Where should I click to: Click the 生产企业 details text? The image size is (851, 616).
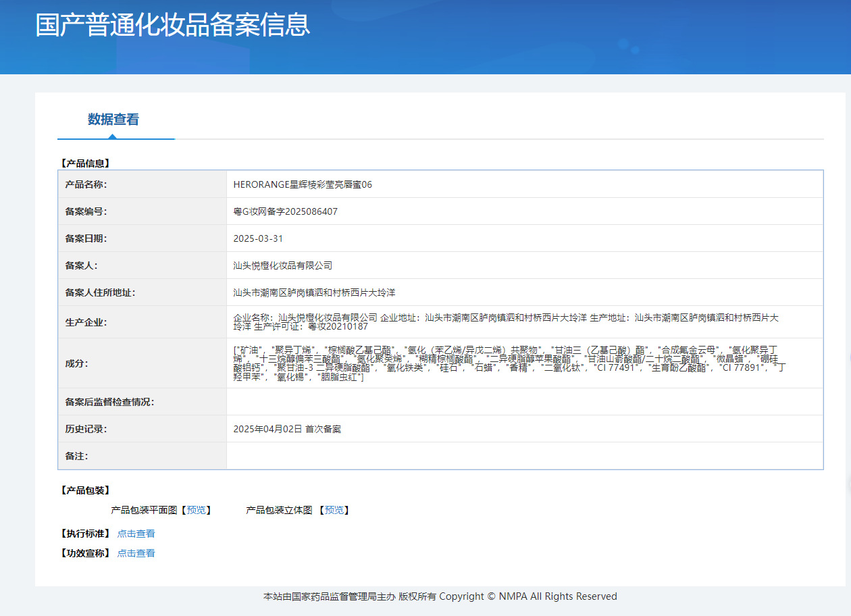(505, 322)
